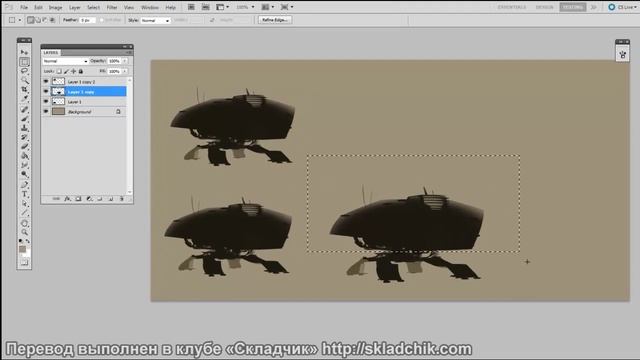Open the View Extras dropdown
Screen dimensions: 640x360
tap(222, 7)
